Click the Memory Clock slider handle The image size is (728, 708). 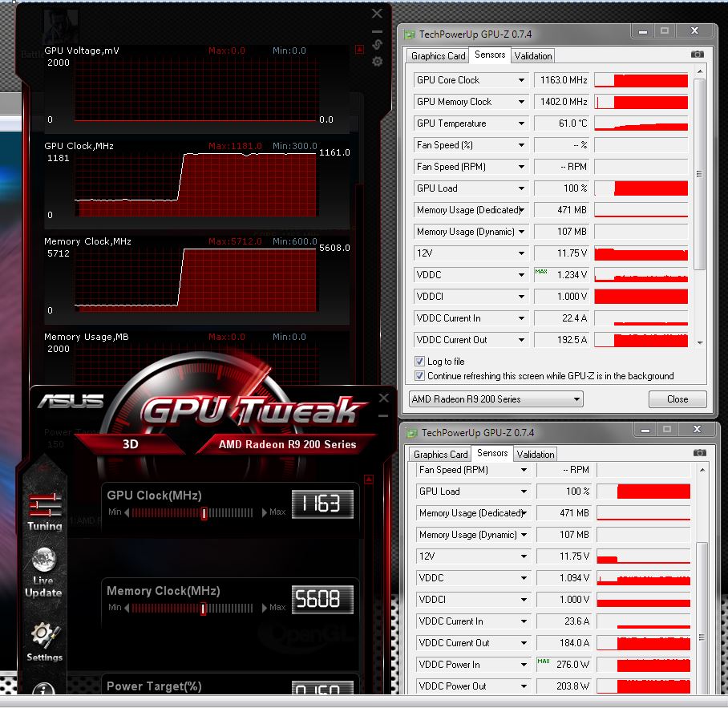(203, 609)
